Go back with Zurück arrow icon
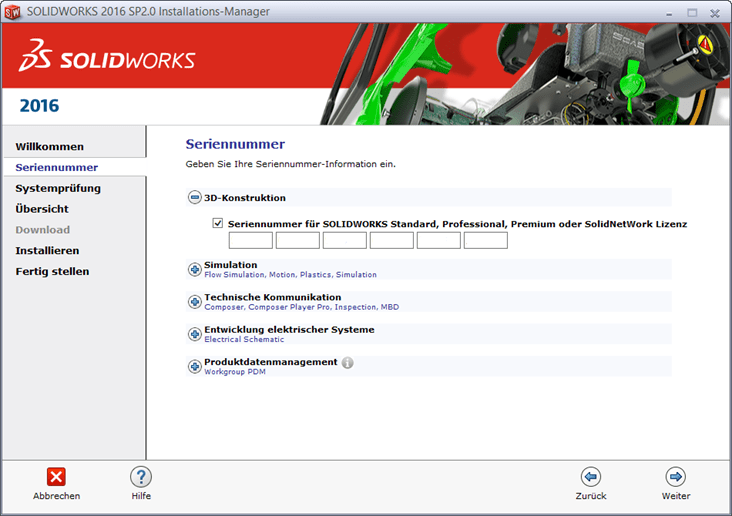732x516 pixels. click(591, 477)
